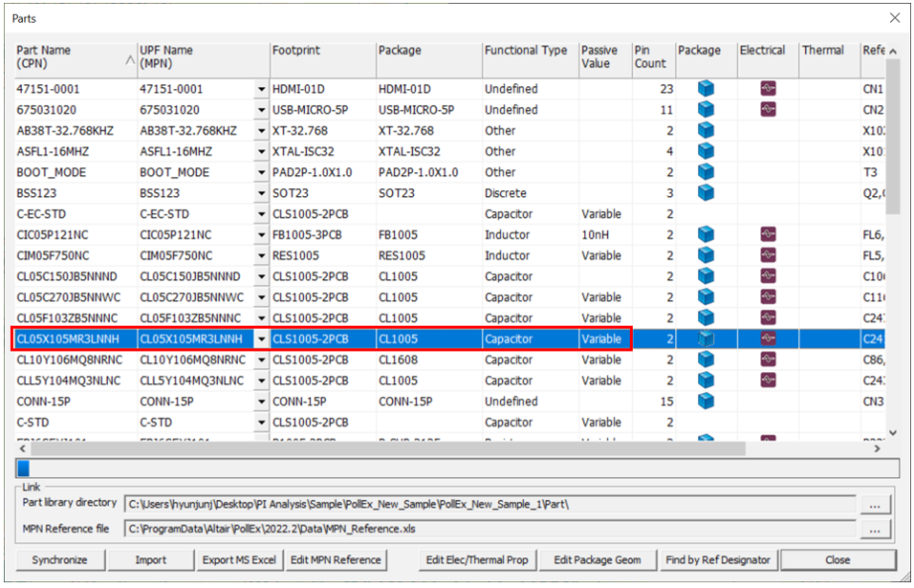Click the electrical icon for CL10Y106MQ8NRNC
The width and height of the screenshot is (914, 588).
(x=767, y=359)
